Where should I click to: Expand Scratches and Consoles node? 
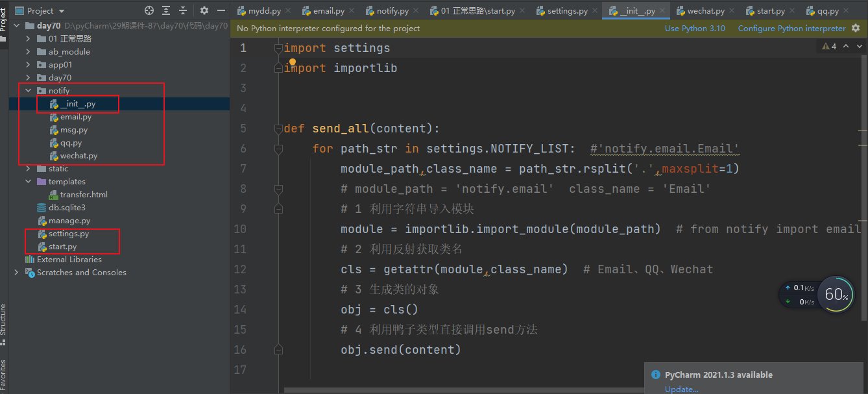tap(17, 273)
